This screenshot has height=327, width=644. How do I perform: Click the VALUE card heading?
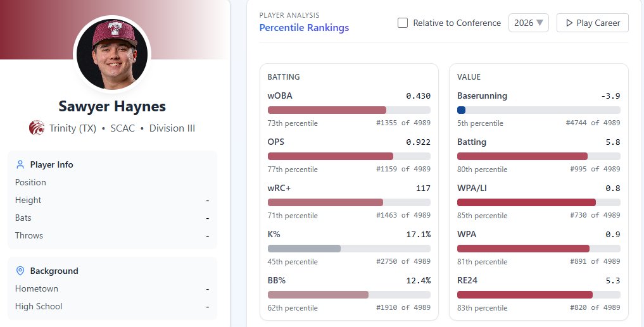[x=469, y=77]
